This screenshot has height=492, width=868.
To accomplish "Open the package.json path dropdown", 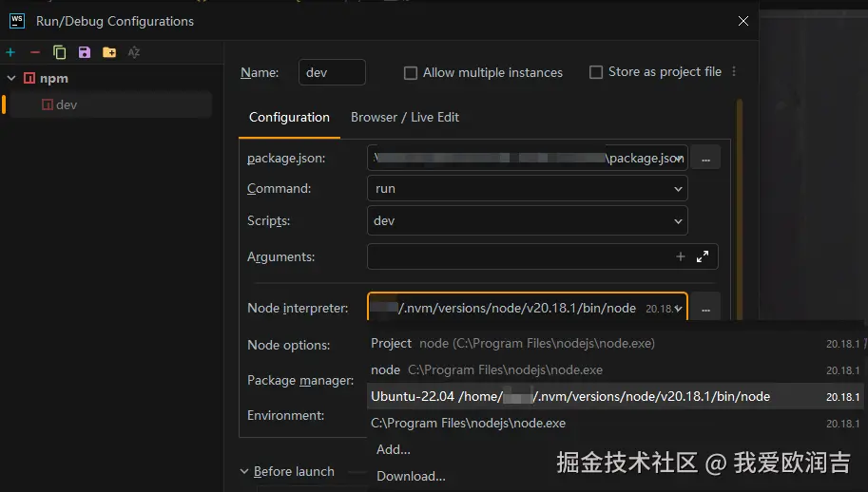I will click(679, 159).
